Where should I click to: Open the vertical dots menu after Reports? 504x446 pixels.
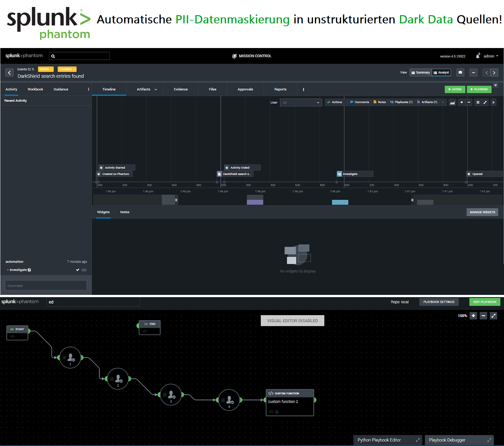point(303,89)
